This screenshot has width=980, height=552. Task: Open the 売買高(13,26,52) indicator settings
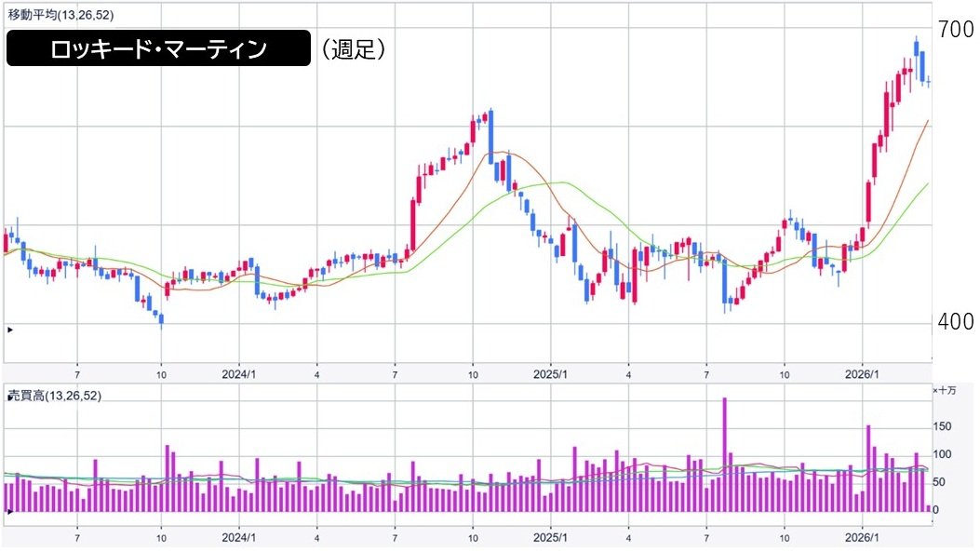(x=55, y=396)
